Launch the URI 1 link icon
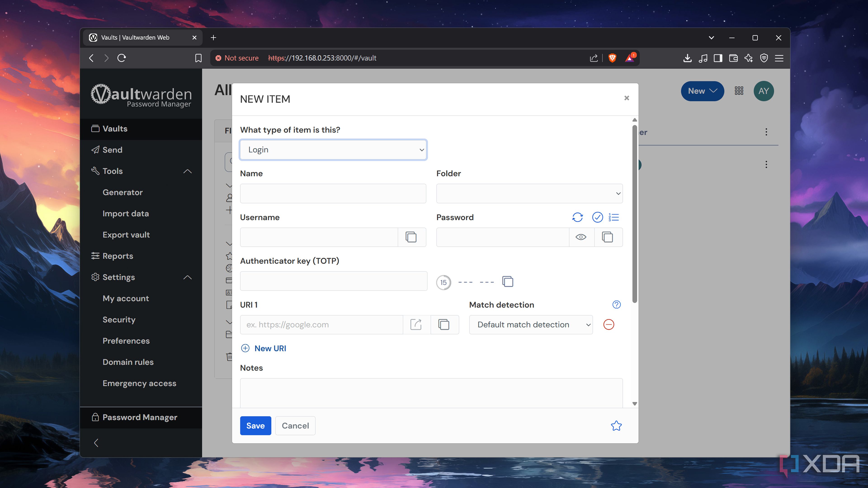 [x=416, y=325]
